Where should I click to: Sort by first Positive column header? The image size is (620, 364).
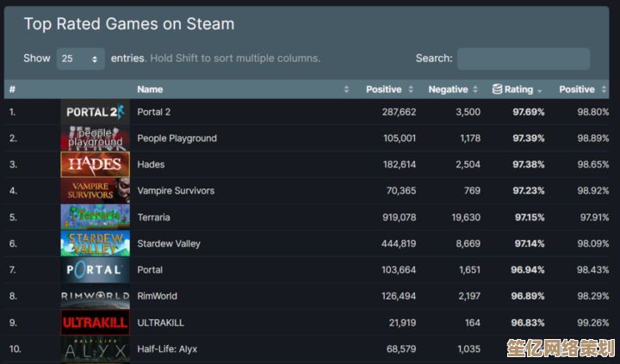(x=383, y=89)
